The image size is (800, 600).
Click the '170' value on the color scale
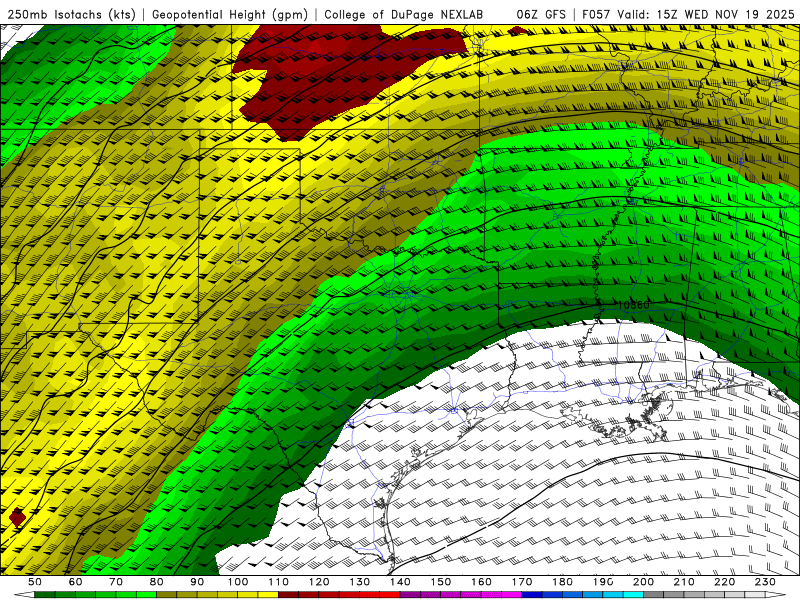521,582
